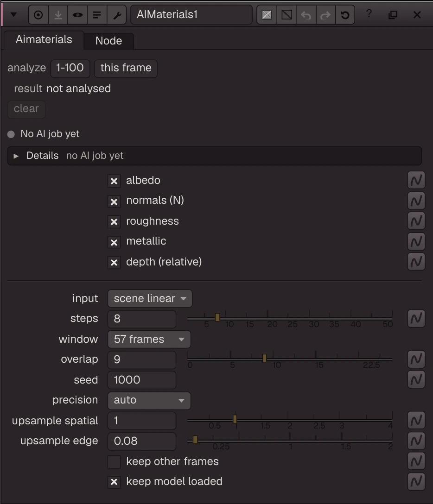Collapse panel with top-left arrow
Image resolution: width=433 pixels, height=504 pixels.
click(13, 14)
